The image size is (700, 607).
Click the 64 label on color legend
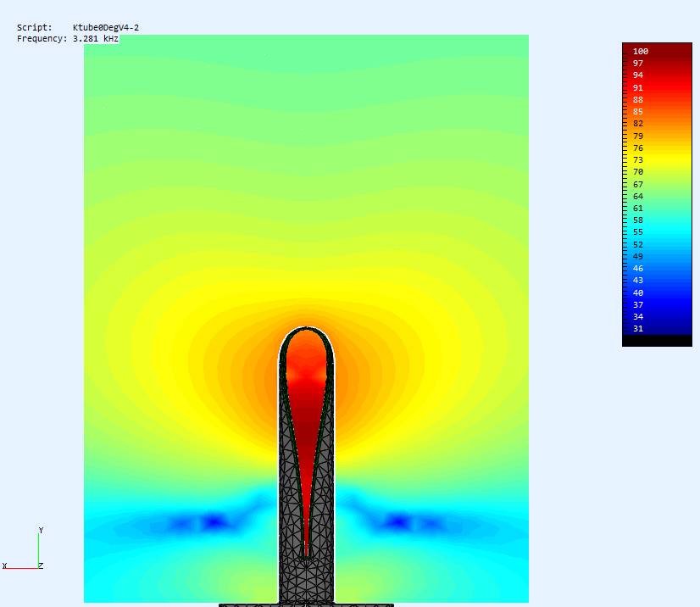click(x=638, y=196)
